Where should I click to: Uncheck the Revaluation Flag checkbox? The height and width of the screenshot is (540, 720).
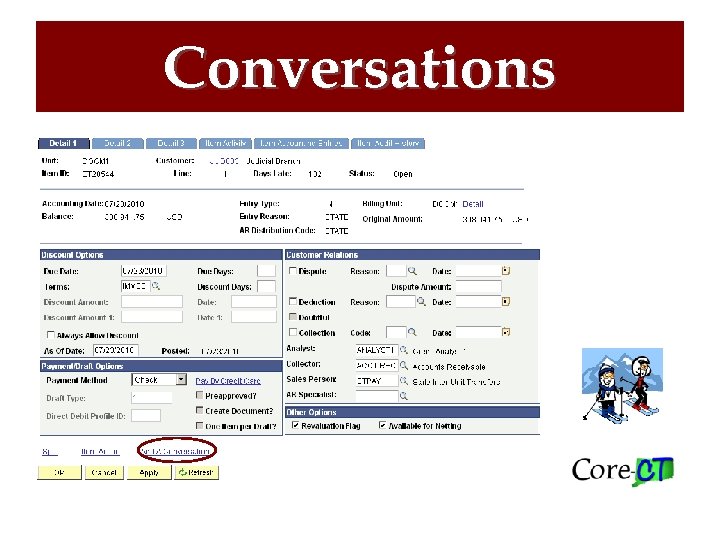click(295, 425)
